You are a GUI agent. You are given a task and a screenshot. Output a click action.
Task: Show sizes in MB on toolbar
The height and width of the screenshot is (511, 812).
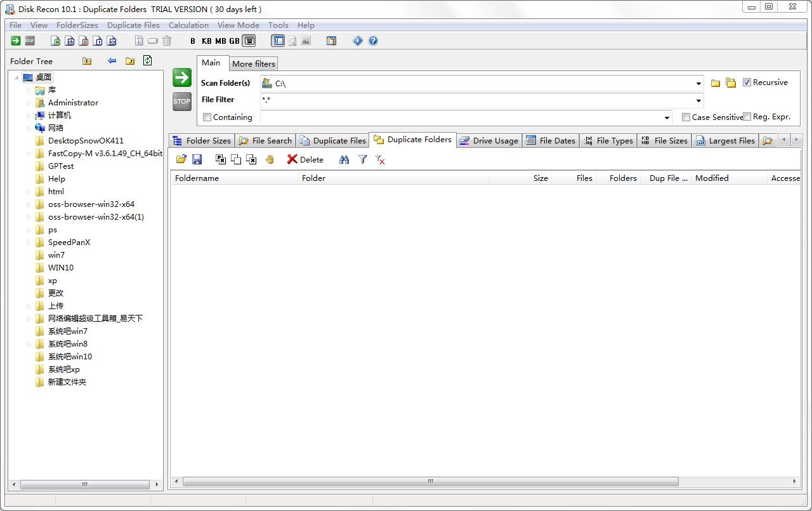220,41
